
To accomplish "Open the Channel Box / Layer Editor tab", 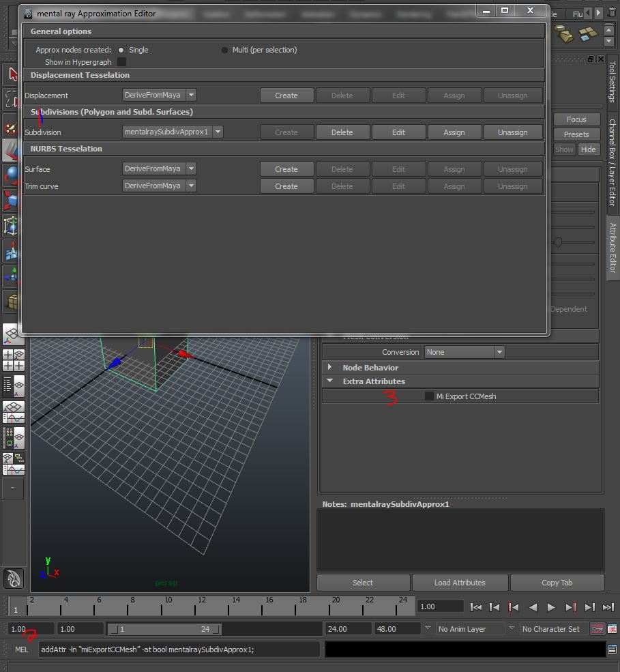I will click(x=612, y=162).
